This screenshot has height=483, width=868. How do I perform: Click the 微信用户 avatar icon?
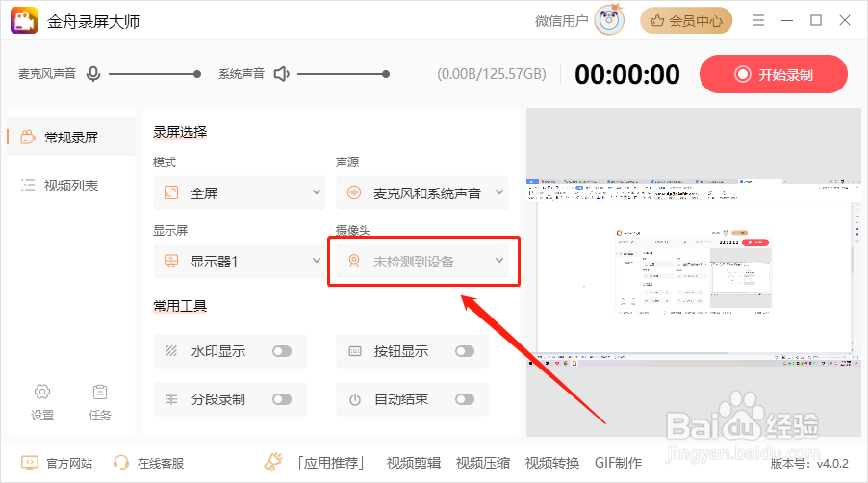609,20
